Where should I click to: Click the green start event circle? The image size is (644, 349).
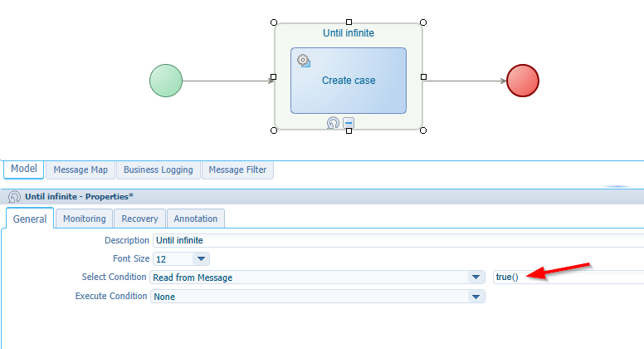(x=165, y=81)
